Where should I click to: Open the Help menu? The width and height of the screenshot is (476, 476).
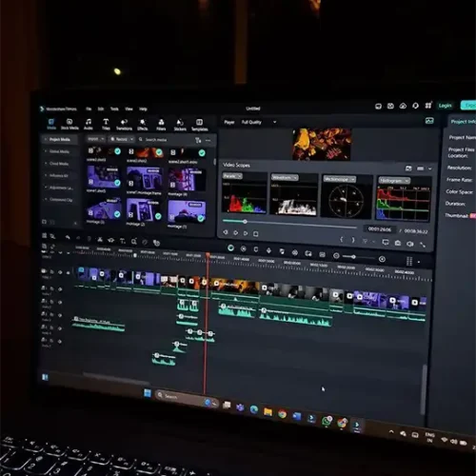143,109
